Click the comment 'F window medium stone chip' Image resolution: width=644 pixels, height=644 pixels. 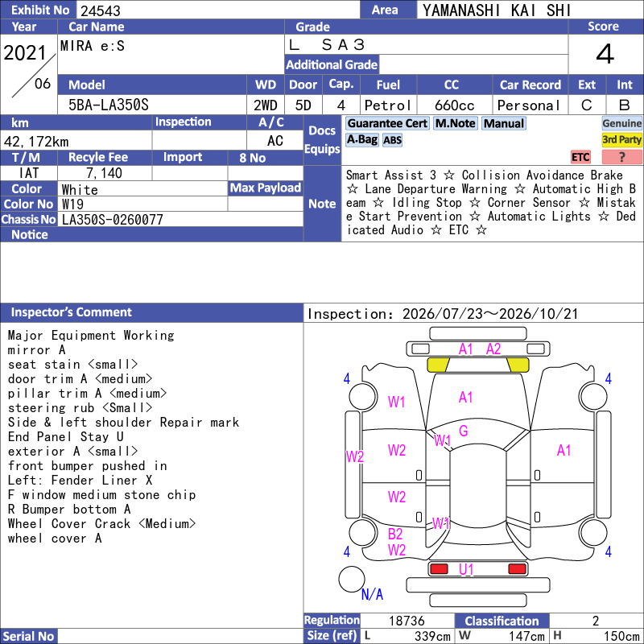[x=102, y=494]
